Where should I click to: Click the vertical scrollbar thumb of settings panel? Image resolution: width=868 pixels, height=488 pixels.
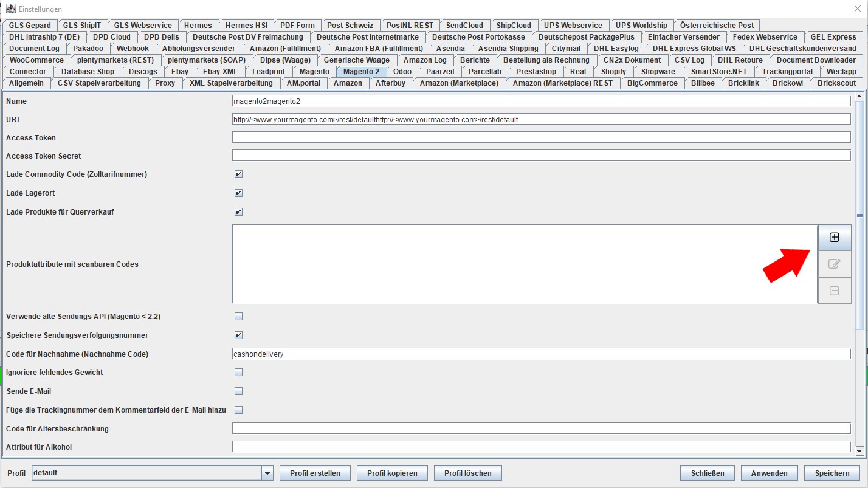[859, 215]
